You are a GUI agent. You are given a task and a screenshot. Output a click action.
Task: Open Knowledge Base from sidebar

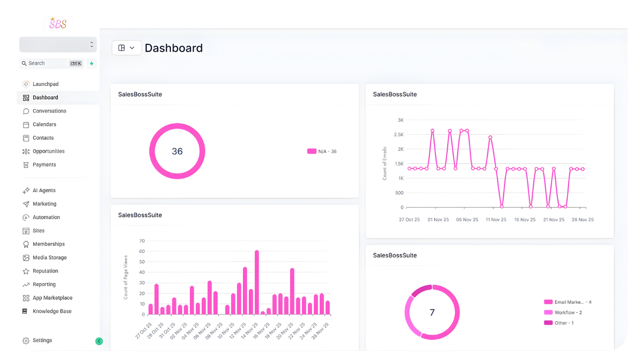[x=52, y=311]
